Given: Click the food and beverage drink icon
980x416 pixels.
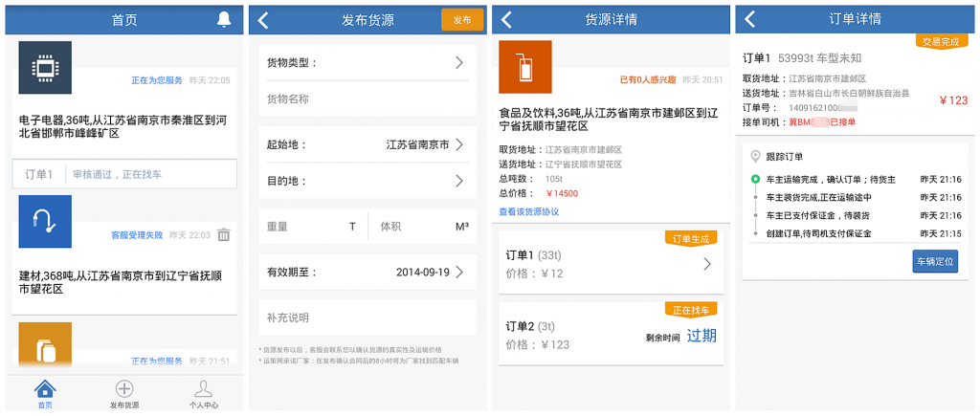Looking at the screenshot, I should [x=525, y=67].
